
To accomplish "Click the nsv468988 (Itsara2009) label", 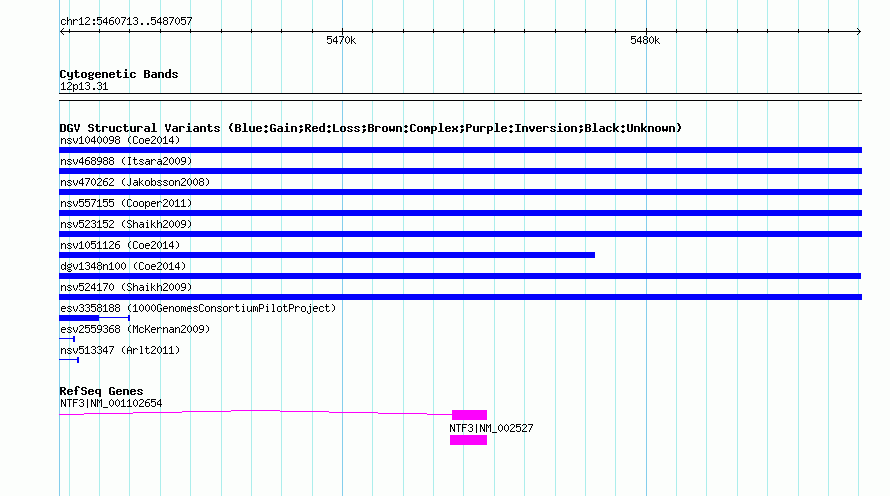I will coord(126,161).
